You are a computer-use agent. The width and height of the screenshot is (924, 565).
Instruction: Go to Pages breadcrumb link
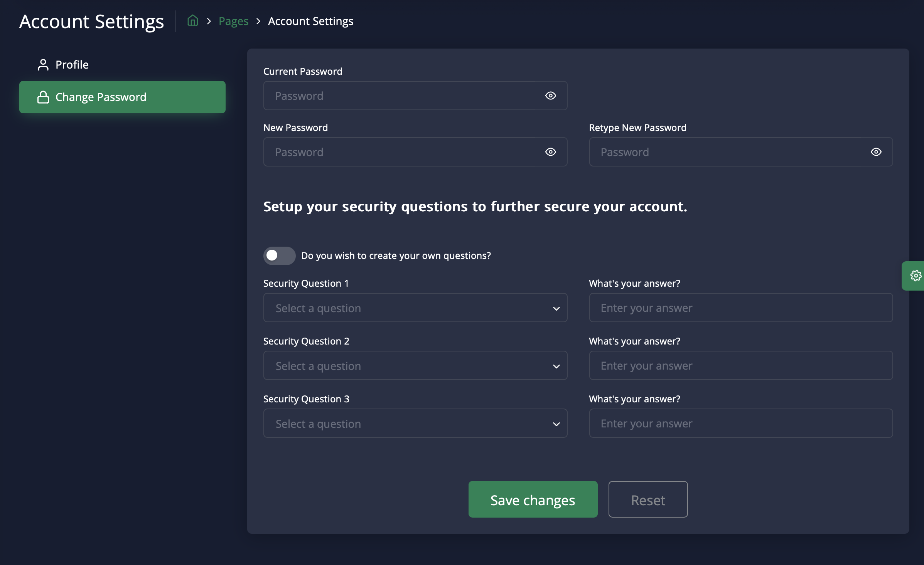[x=233, y=21]
